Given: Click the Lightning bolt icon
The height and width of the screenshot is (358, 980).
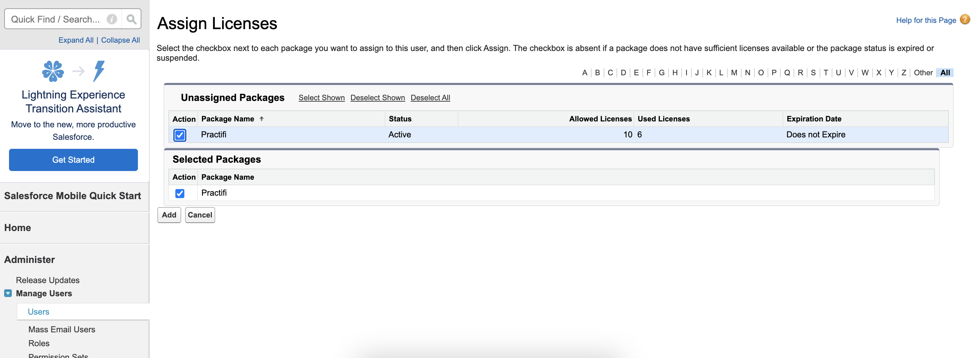Looking at the screenshot, I should 99,71.
